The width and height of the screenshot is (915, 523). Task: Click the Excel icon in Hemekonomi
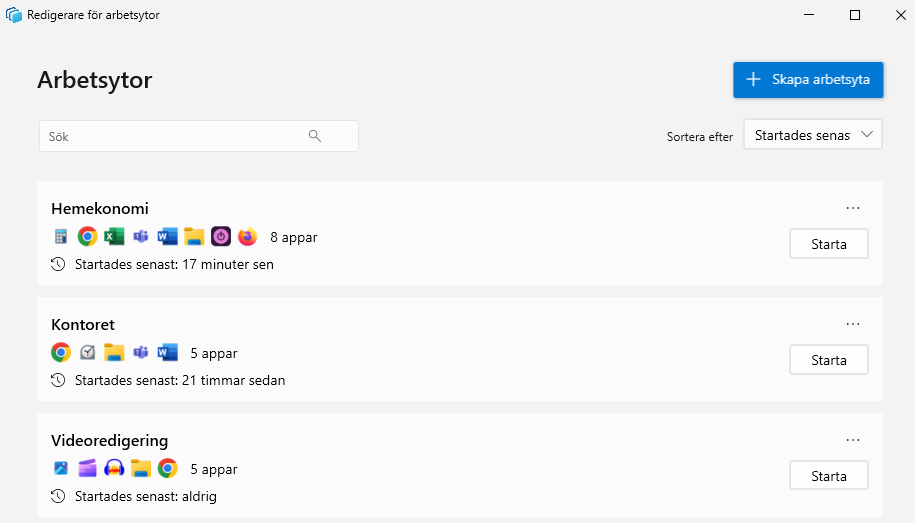114,237
